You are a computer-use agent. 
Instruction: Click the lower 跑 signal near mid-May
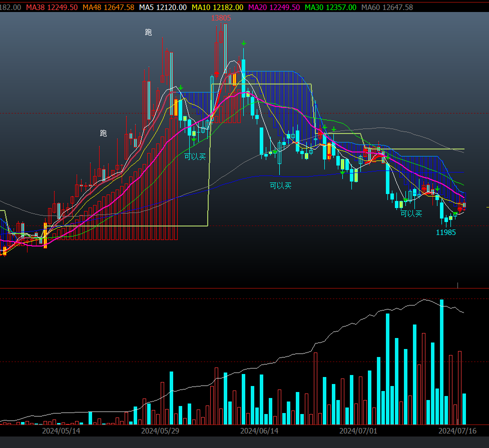(x=103, y=133)
